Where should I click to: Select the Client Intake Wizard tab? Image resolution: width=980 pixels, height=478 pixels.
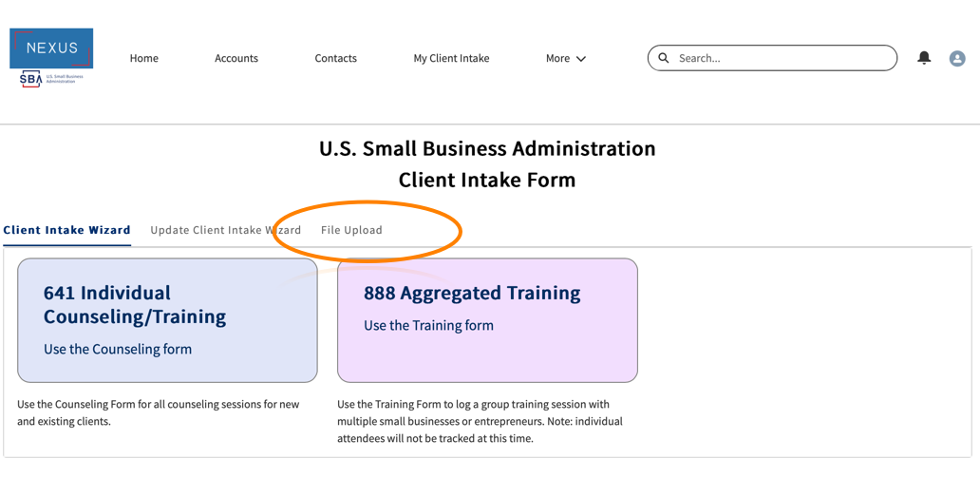(x=67, y=230)
